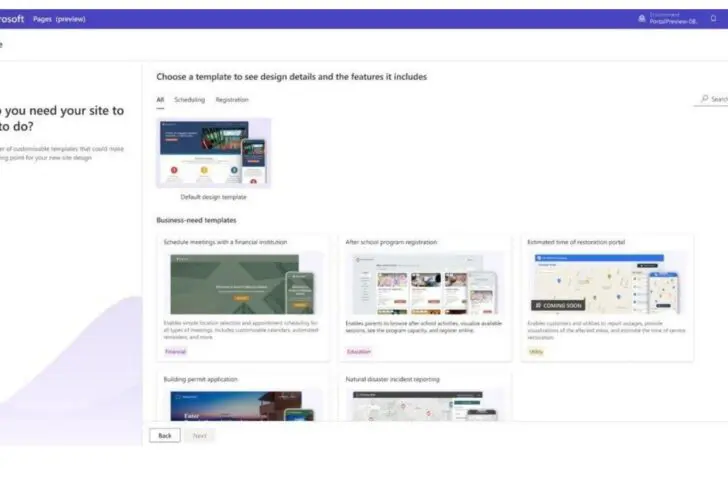Image resolution: width=728 pixels, height=478 pixels.
Task: Open the notifications bell icon
Action: click(x=714, y=19)
